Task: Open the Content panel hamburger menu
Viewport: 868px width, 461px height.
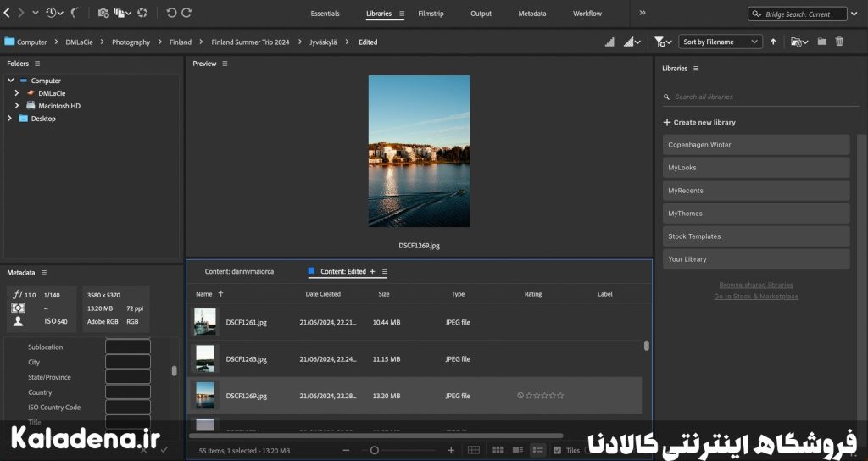Action: coord(385,272)
